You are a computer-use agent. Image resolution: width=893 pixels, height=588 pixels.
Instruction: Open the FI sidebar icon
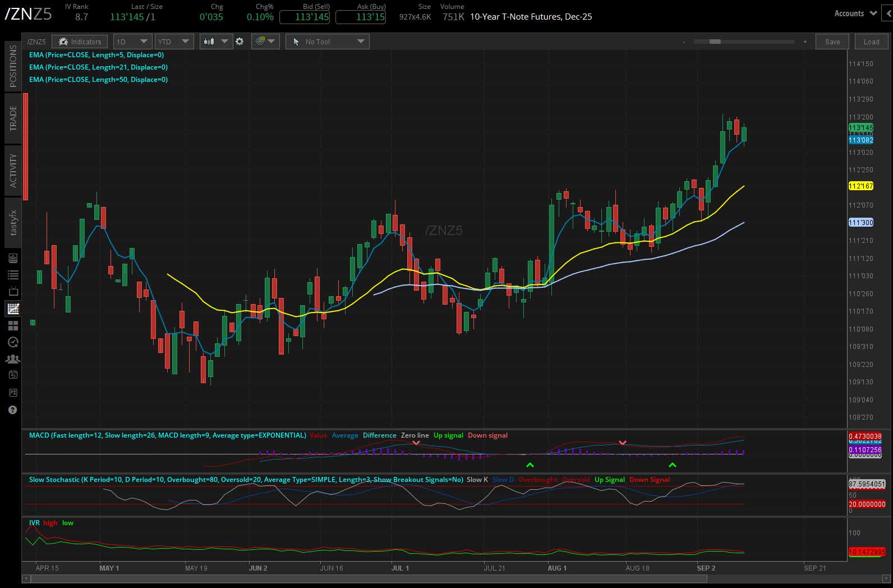coord(13,393)
